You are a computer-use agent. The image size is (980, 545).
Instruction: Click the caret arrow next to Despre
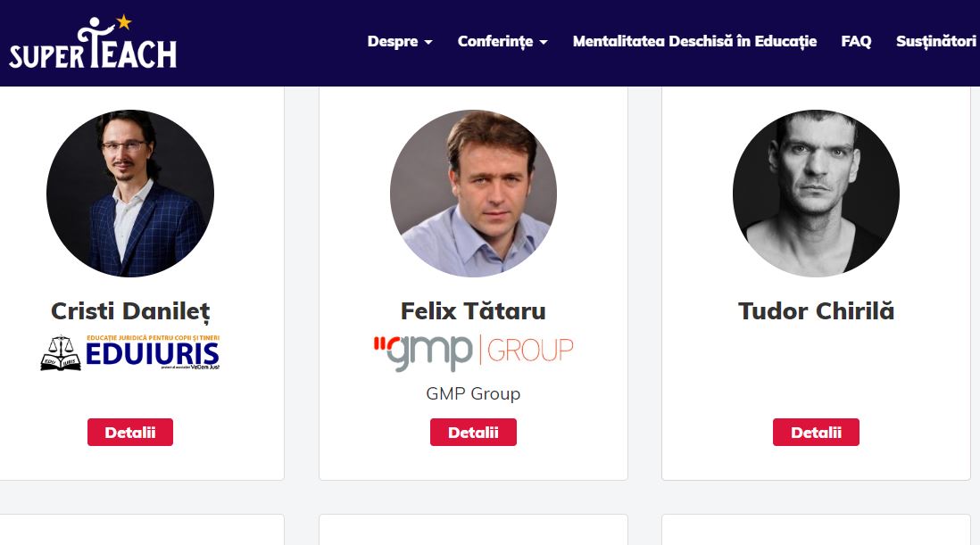pos(428,43)
